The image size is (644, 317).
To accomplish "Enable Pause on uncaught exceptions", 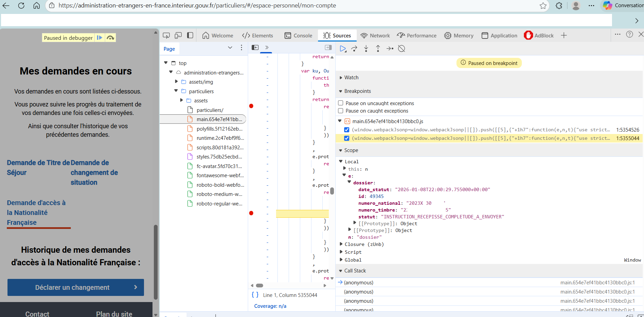I will pos(340,103).
